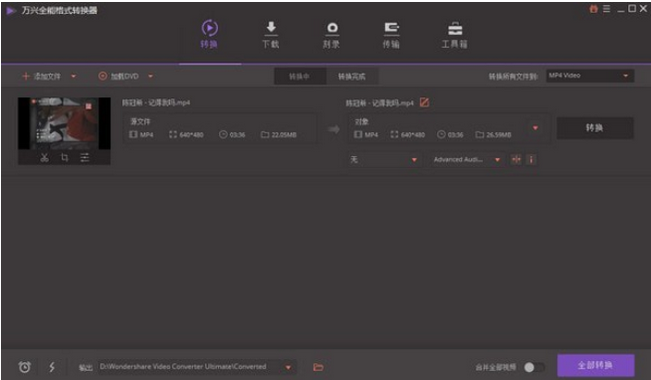Click the crop icon under thumbnail
651x380 pixels.
click(64, 157)
